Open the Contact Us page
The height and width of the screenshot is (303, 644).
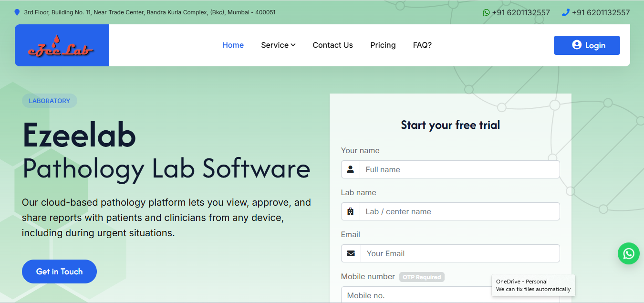pyautogui.click(x=332, y=45)
